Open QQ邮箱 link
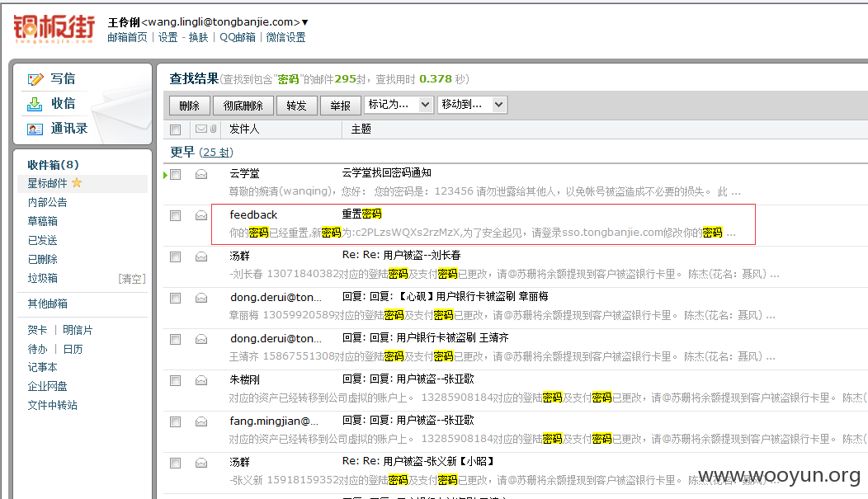 point(238,37)
